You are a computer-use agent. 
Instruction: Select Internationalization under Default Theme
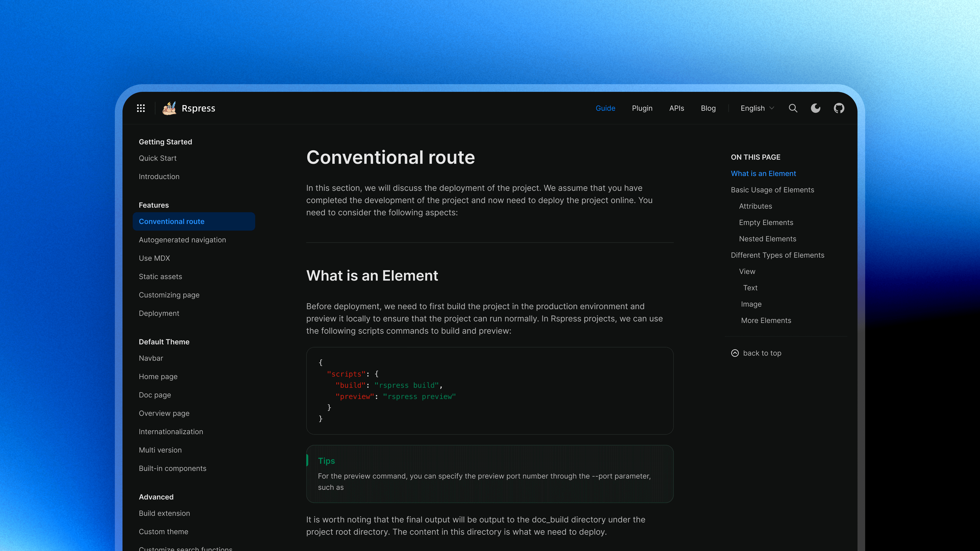[171, 432]
